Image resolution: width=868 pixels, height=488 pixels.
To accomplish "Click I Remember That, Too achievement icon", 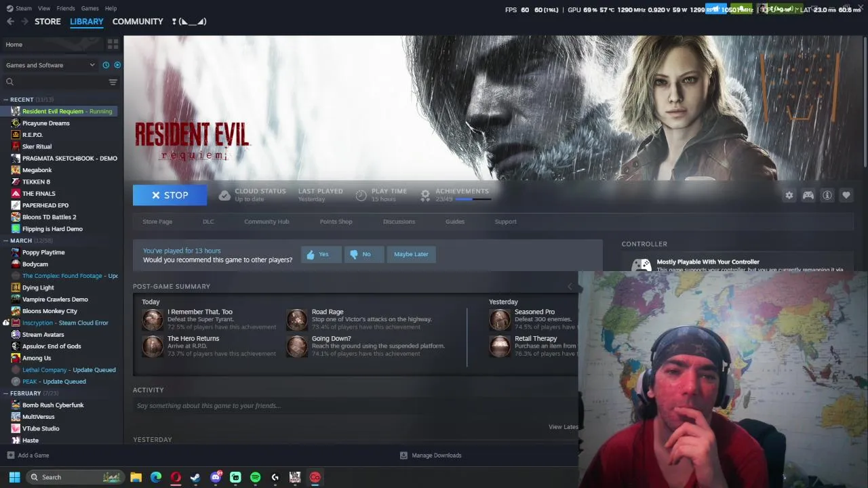I will 153,319.
